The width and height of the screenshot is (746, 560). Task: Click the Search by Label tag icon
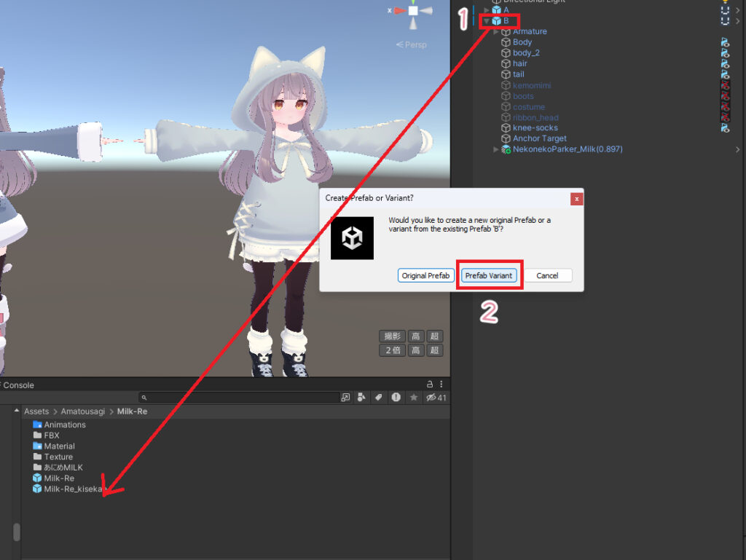click(x=379, y=398)
